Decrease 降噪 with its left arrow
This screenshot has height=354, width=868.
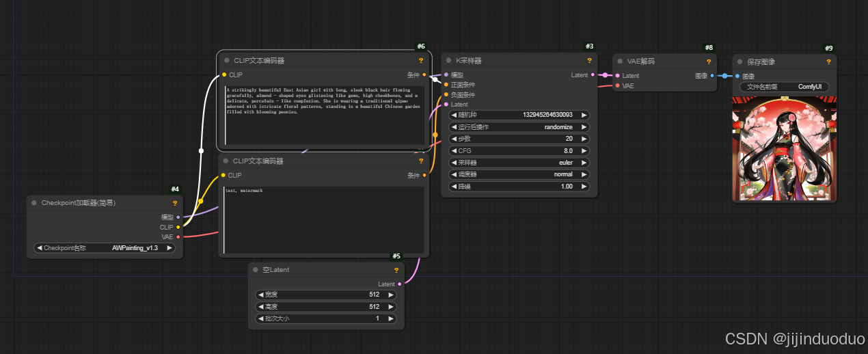pos(454,187)
